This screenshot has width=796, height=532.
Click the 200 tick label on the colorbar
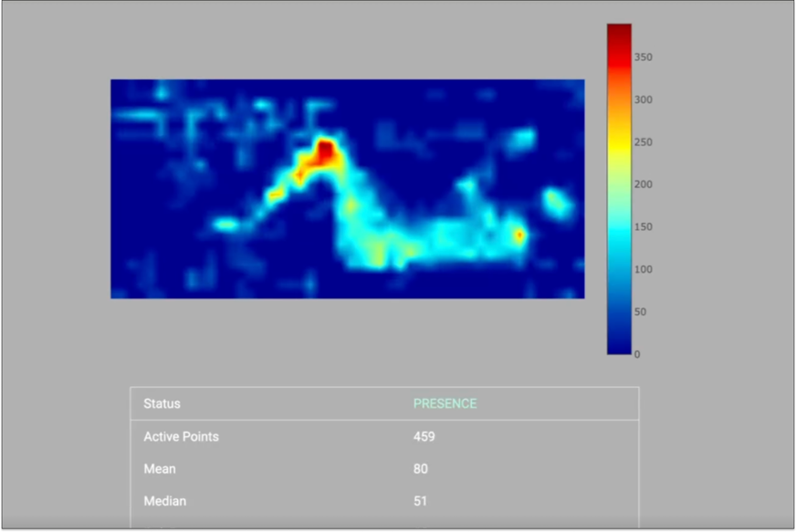point(644,184)
